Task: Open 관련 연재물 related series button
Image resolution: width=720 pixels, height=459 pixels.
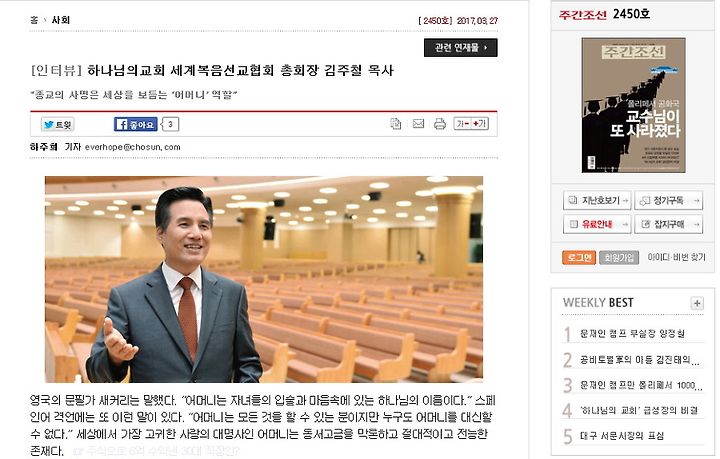Action: 461,48
